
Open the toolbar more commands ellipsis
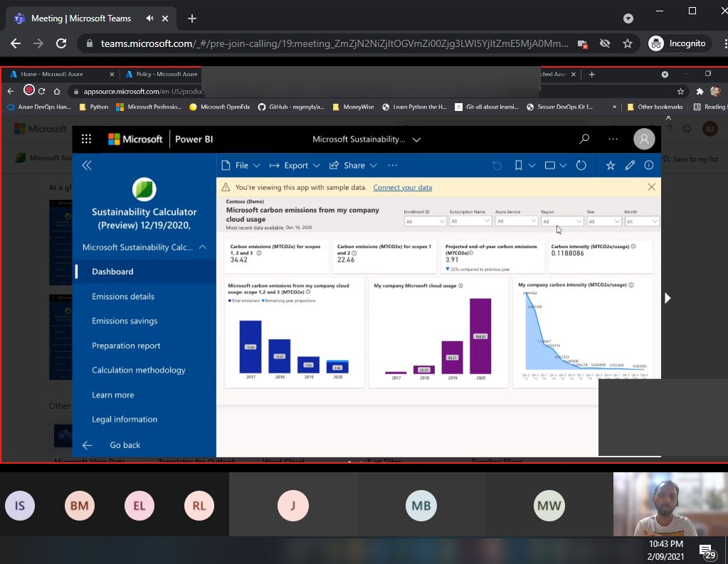392,165
